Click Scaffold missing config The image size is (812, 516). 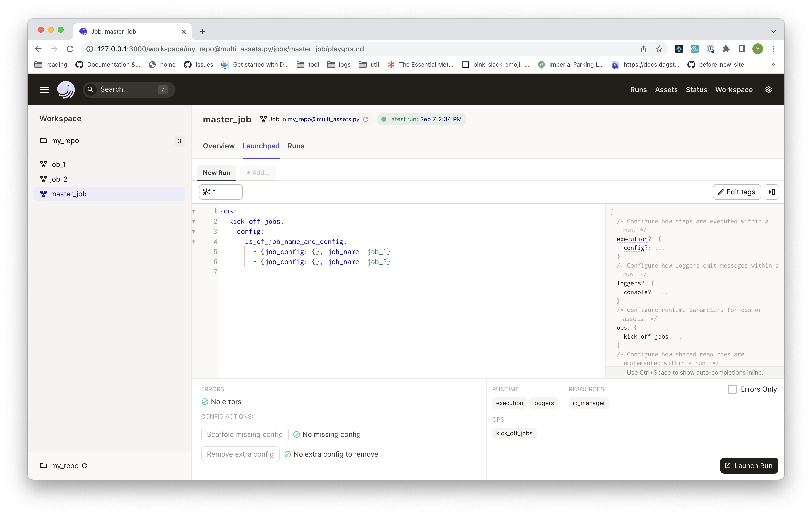(x=244, y=434)
